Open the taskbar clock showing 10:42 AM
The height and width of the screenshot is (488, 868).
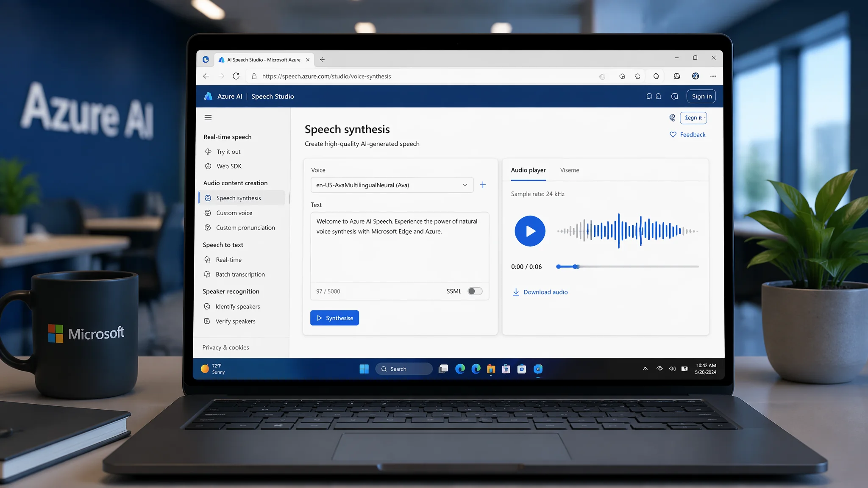(x=706, y=369)
